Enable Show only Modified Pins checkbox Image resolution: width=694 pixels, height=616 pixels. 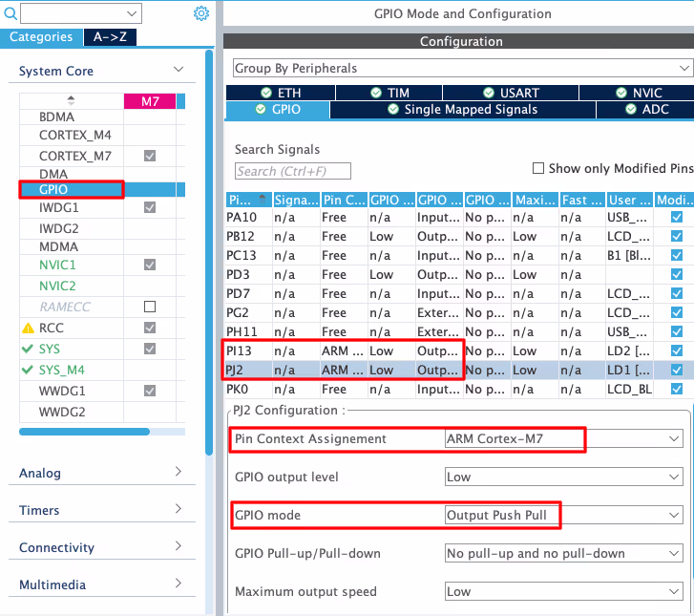539,168
